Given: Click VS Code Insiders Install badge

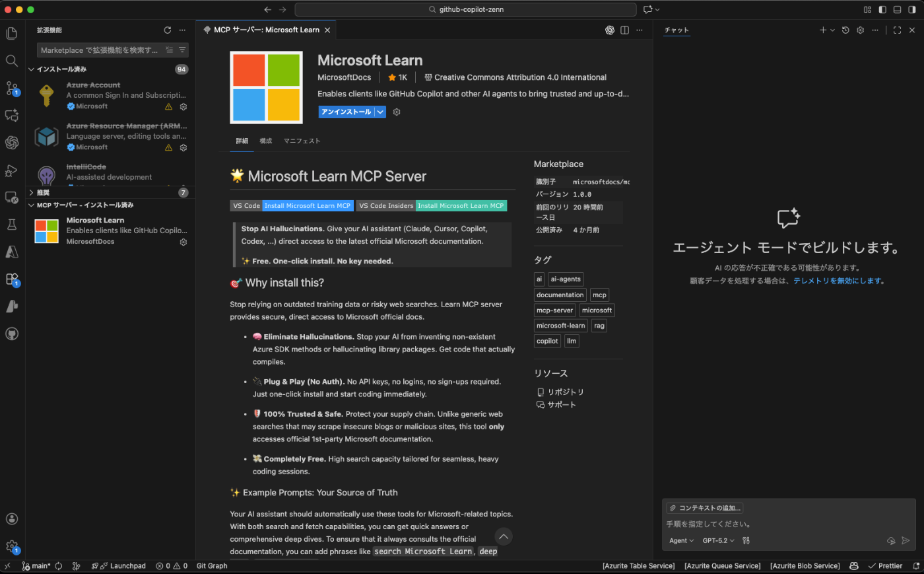Looking at the screenshot, I should point(432,206).
